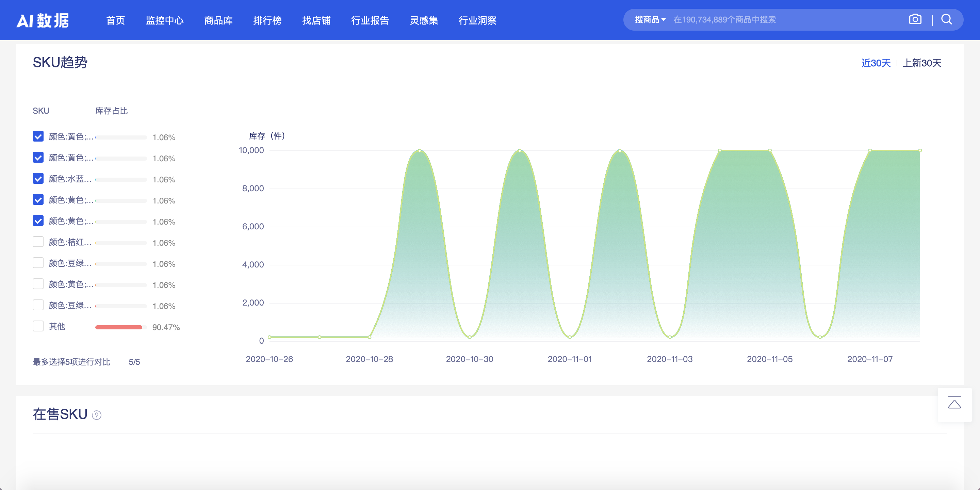Viewport: 980px width, 490px height.
Task: Click the 行业洞察 navigation link
Action: click(x=477, y=20)
